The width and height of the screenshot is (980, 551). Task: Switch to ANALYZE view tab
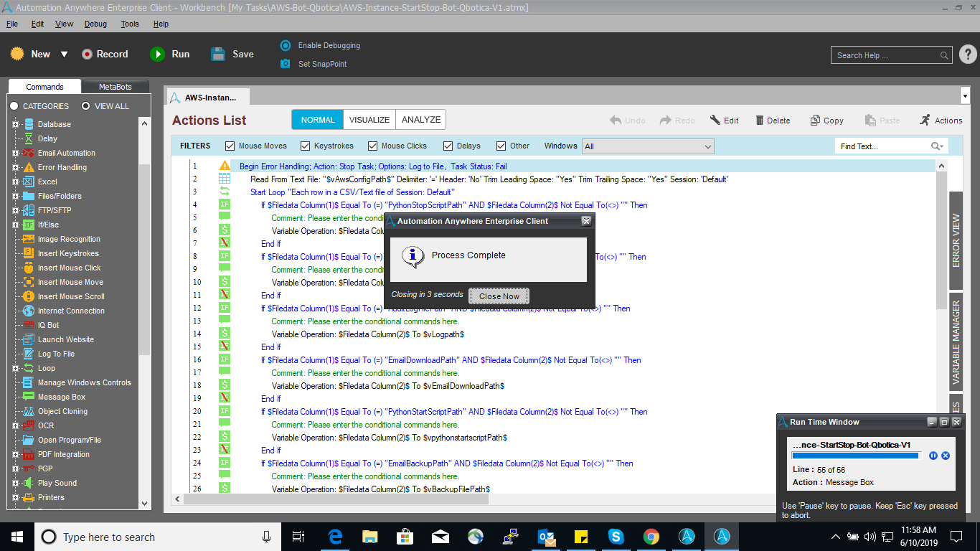(x=421, y=120)
